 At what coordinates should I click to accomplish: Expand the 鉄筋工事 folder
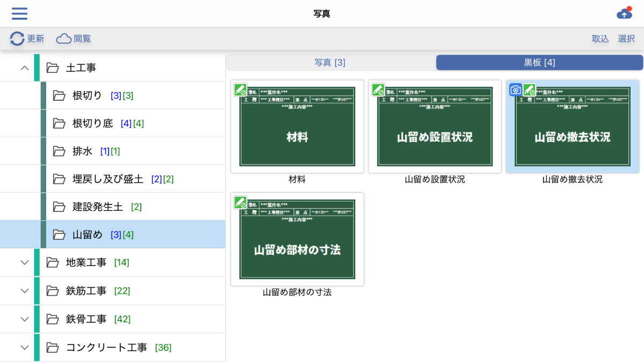coord(24,291)
